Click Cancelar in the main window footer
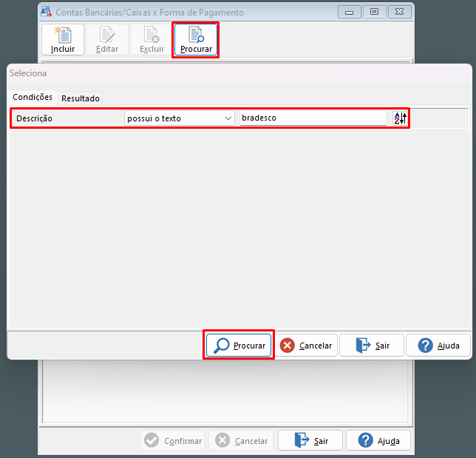476x458 pixels. 241,440
